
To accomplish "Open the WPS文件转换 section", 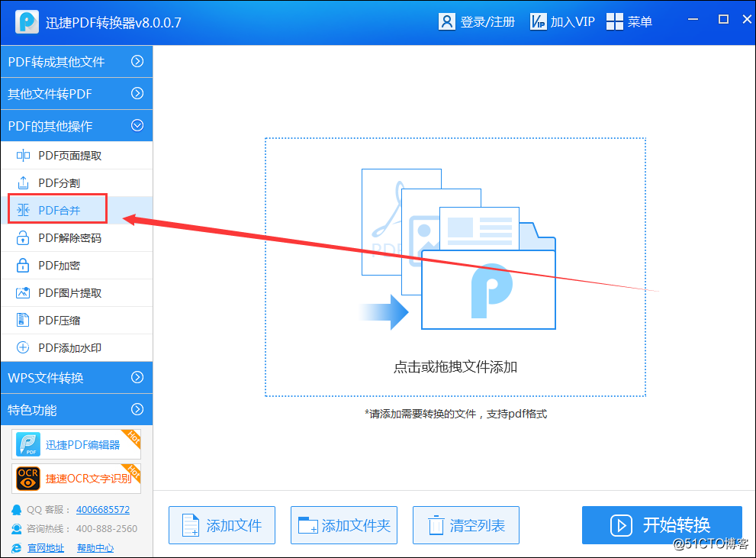I will 76,378.
